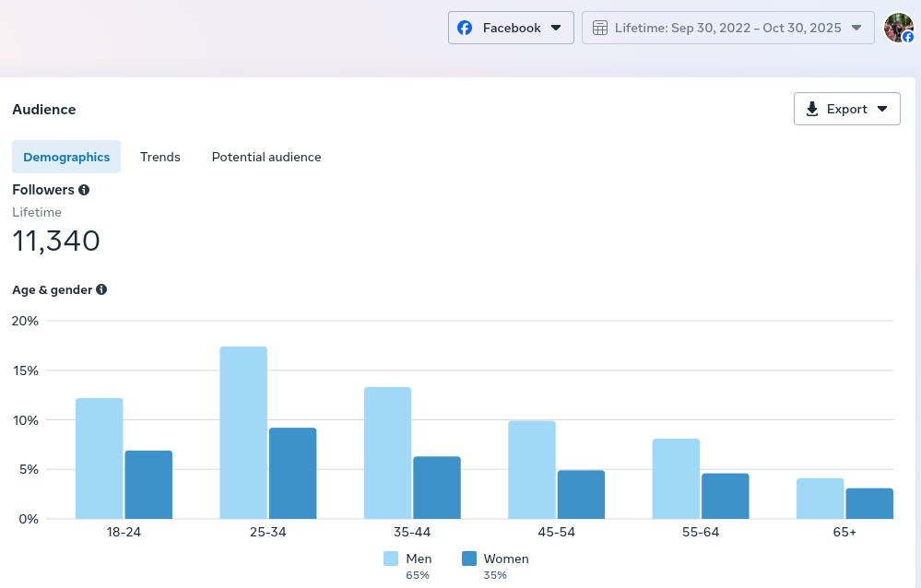Select the Women bar for 45-54
The width and height of the screenshot is (921, 588).
pos(581,495)
